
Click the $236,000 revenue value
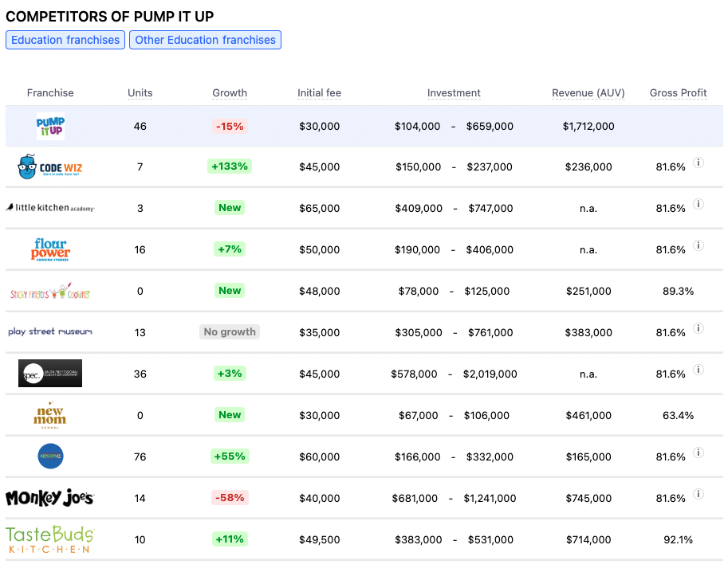(588, 167)
